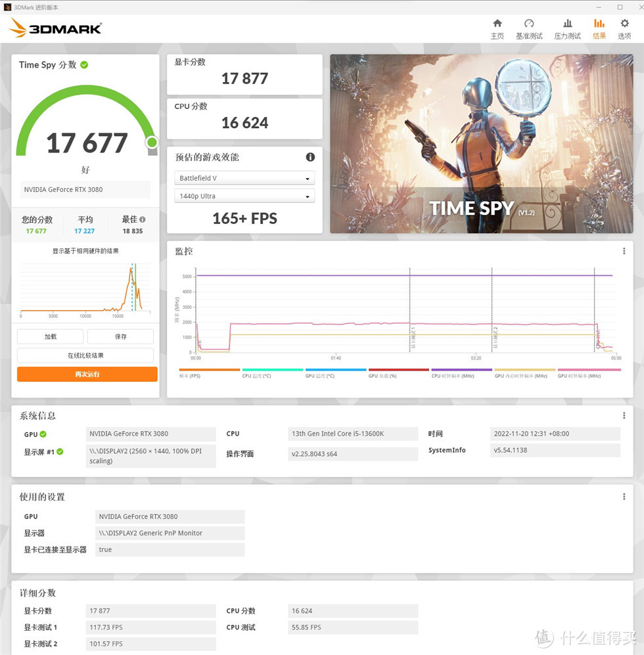
Task: Expand the 监控 panel overflow menu
Action: click(623, 251)
